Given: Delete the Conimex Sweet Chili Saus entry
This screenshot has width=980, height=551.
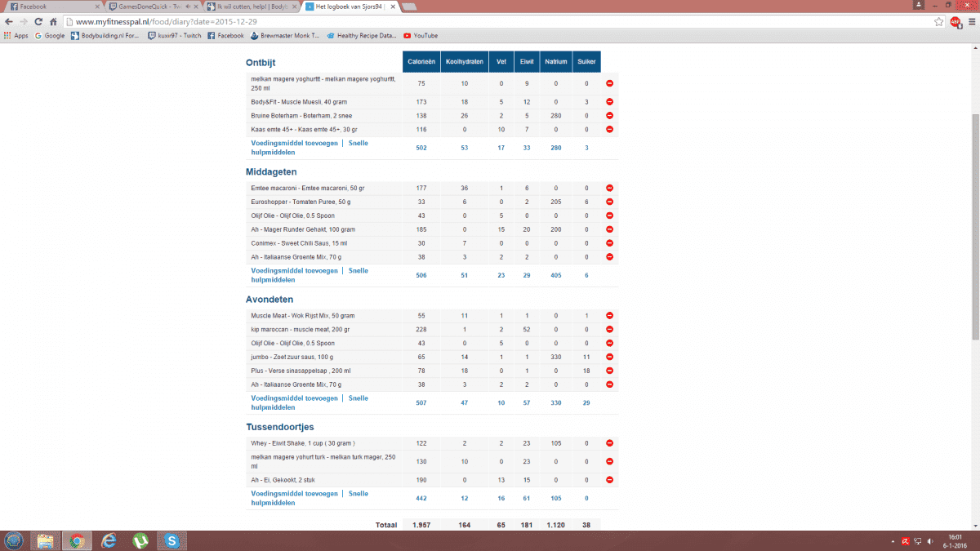Looking at the screenshot, I should coord(609,243).
